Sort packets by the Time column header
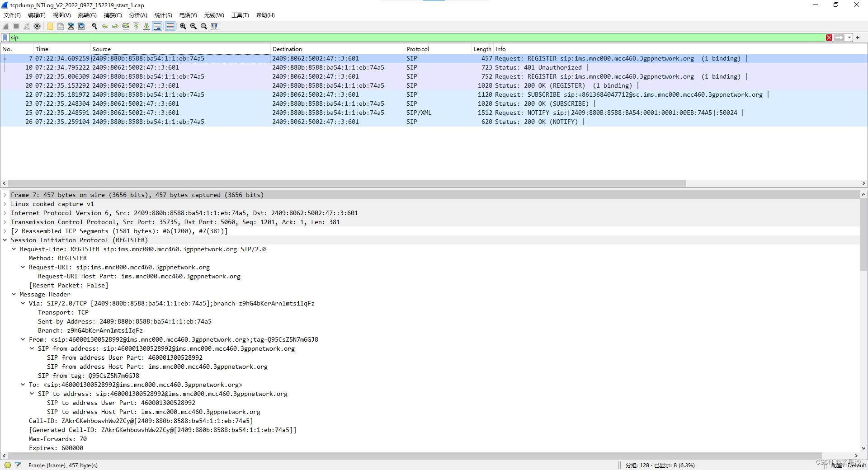 point(62,49)
